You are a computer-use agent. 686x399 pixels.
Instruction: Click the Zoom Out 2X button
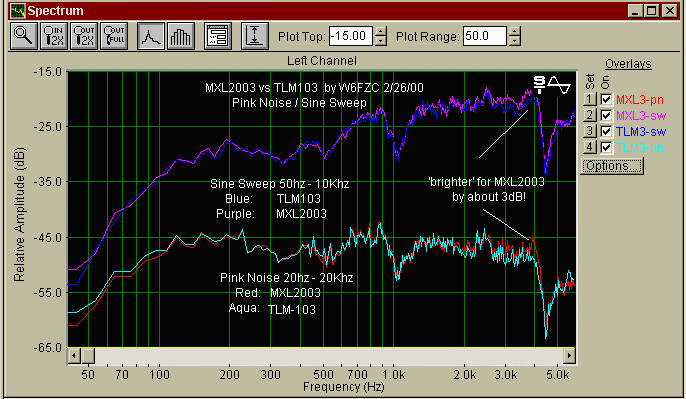pos(84,36)
